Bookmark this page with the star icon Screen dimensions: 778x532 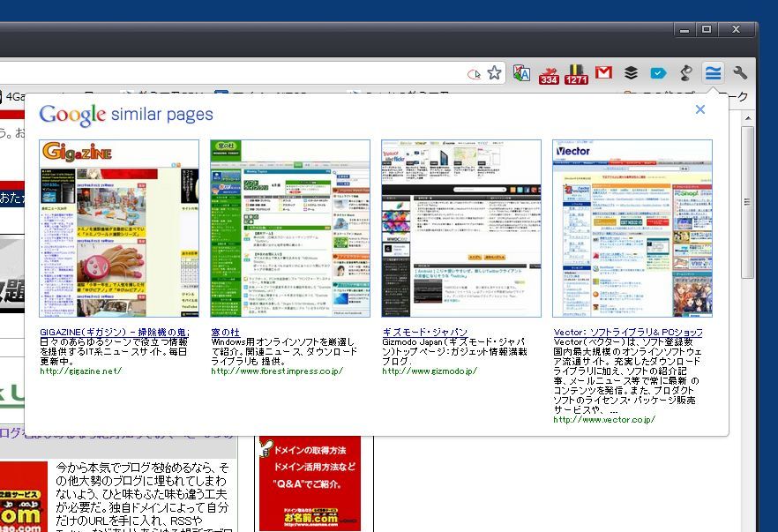point(494,73)
